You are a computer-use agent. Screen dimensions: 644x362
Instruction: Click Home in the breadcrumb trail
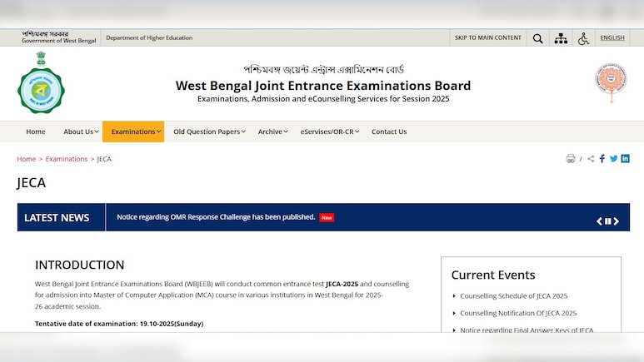coord(27,159)
